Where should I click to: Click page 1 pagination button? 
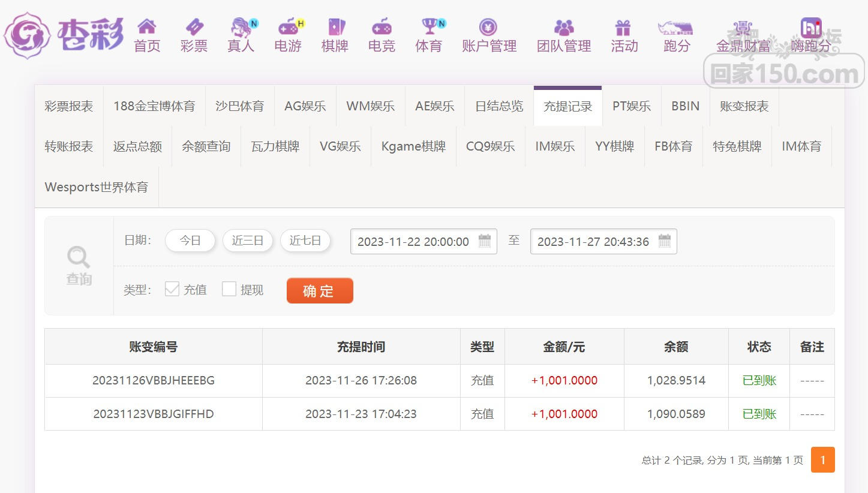pos(822,460)
